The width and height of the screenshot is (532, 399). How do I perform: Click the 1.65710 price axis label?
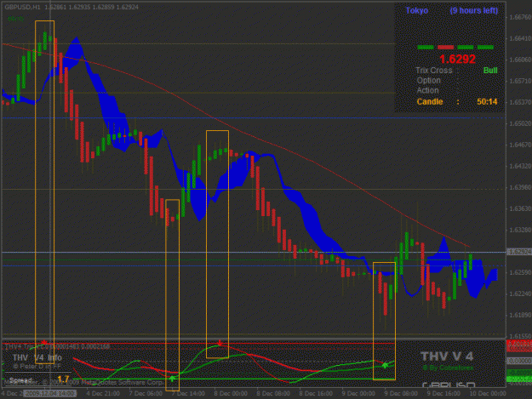(x=520, y=81)
